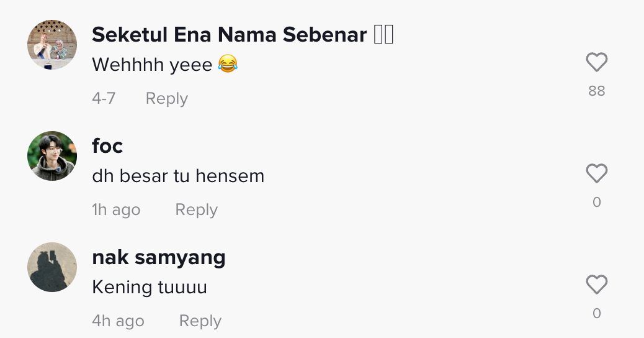This screenshot has height=338, width=644.
Task: Reply to foc's comment
Action: coord(196,210)
